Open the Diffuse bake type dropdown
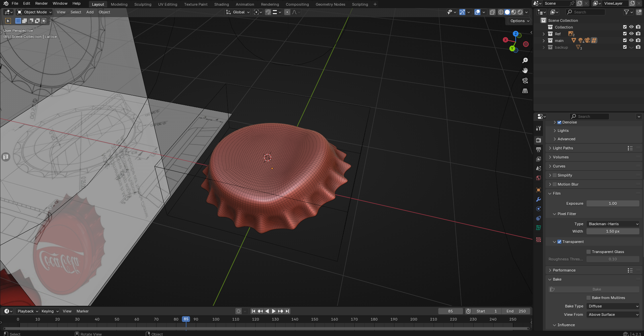 pyautogui.click(x=613, y=306)
